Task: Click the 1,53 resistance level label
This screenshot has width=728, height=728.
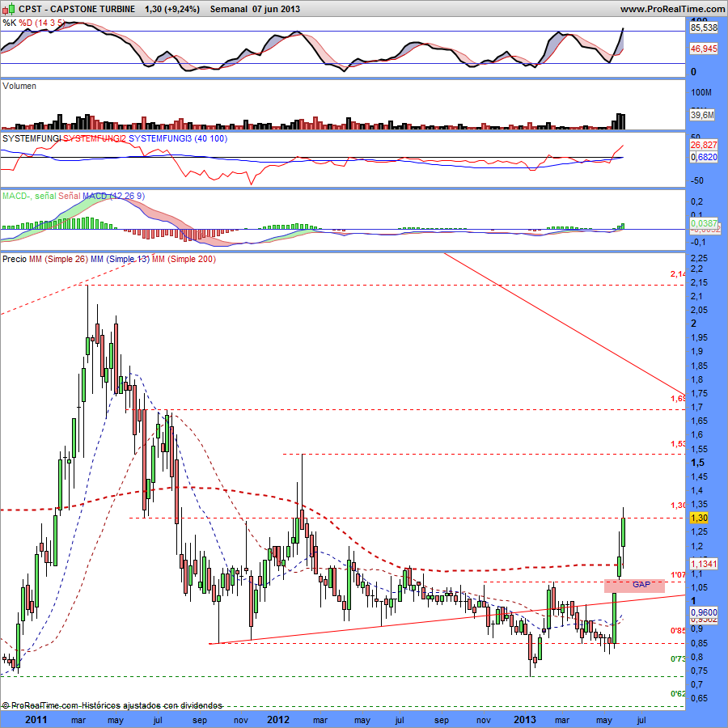Action: [x=678, y=444]
